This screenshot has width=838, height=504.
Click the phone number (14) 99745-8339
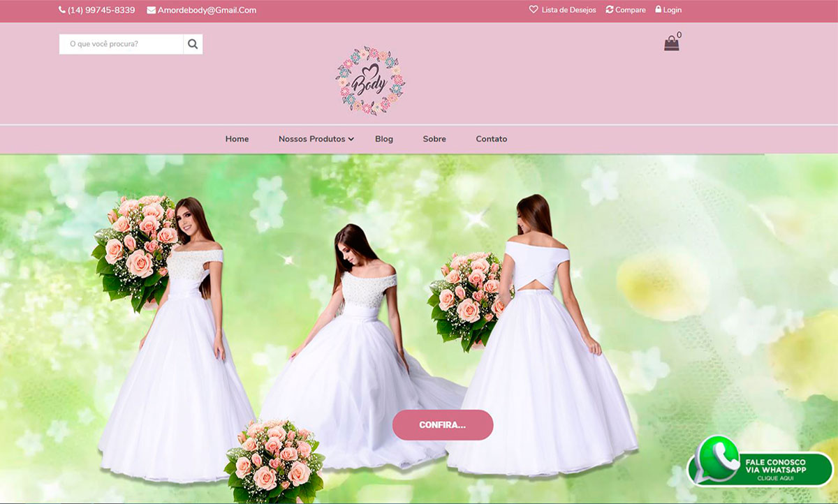click(101, 10)
